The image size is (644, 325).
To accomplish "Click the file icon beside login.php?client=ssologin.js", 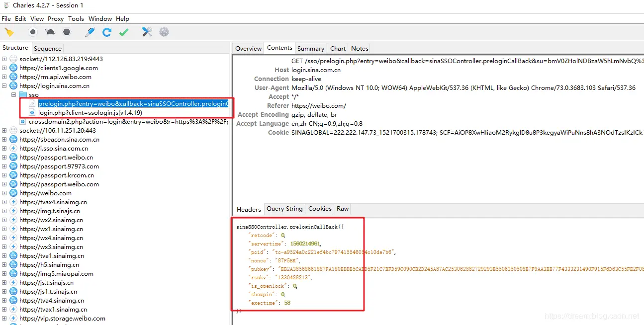I will click(x=32, y=113).
